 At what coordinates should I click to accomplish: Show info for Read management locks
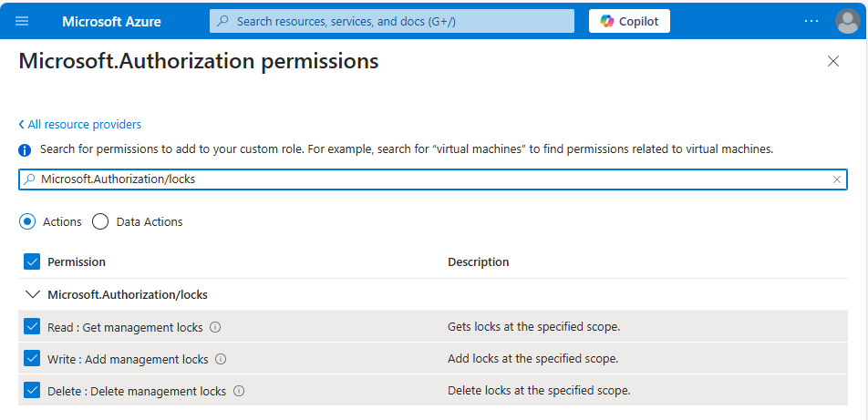point(215,327)
